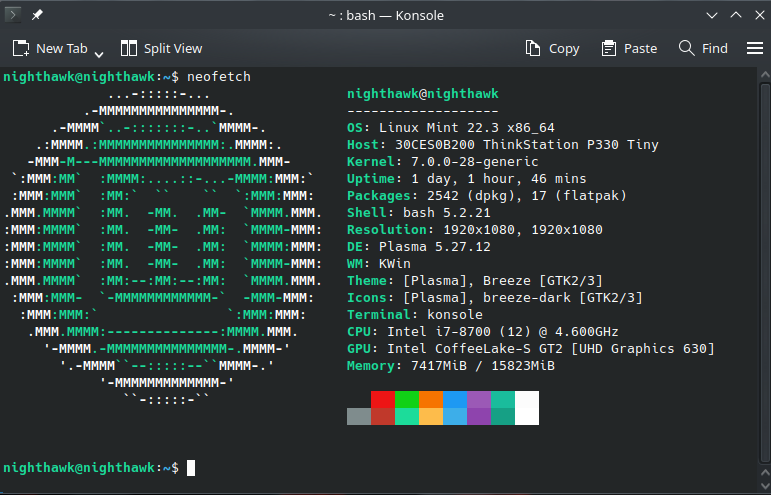
Task: Open the hamburger menu
Action: (x=755, y=48)
